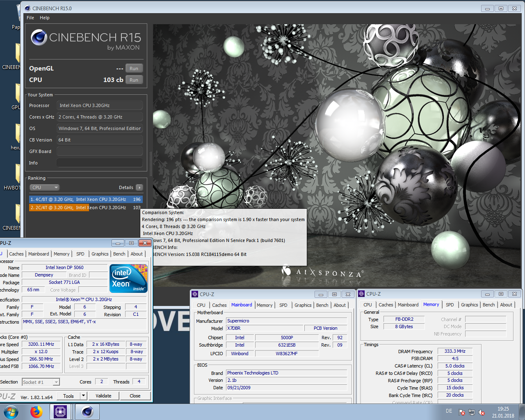This screenshot has height=420, width=525.
Task: Click the X7DBR model field
Action: pyautogui.click(x=265, y=328)
